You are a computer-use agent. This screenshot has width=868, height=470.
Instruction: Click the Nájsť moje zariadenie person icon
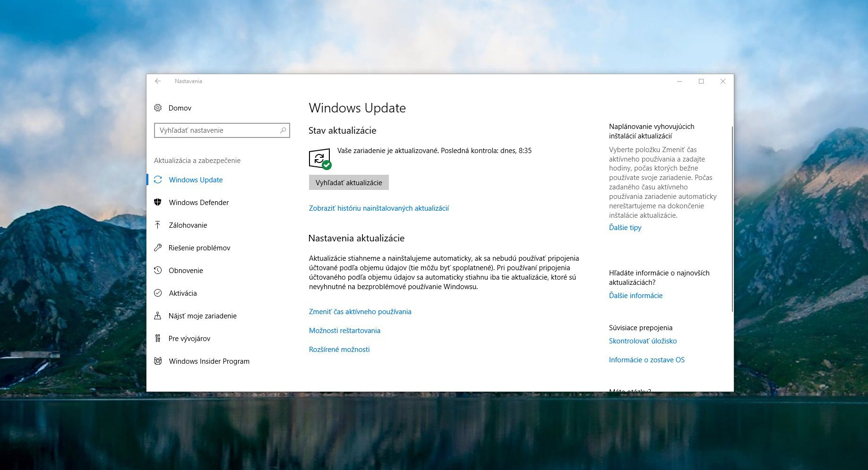pyautogui.click(x=158, y=316)
